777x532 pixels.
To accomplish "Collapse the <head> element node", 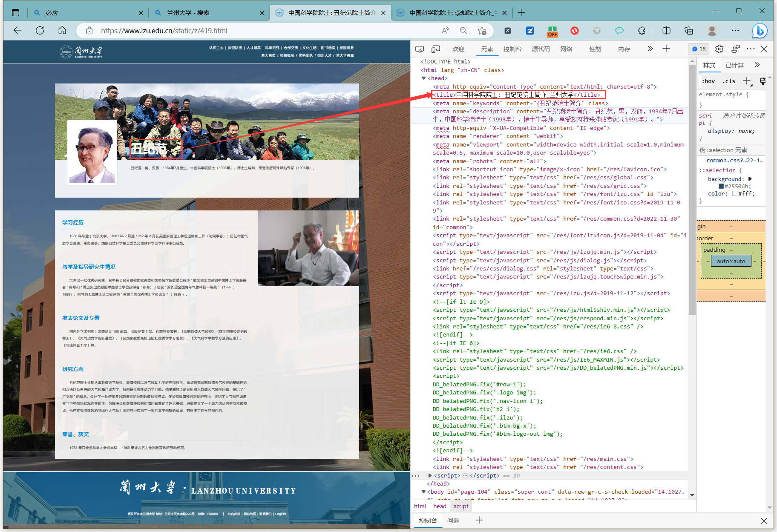I will coord(423,78).
